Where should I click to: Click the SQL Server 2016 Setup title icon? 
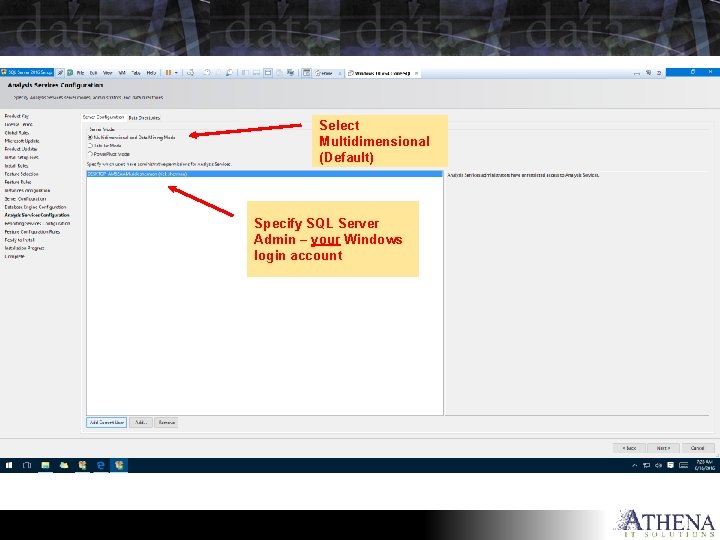click(4, 73)
